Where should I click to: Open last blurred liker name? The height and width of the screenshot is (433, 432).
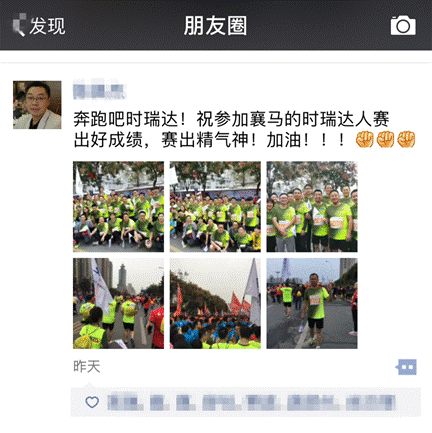click(371, 402)
